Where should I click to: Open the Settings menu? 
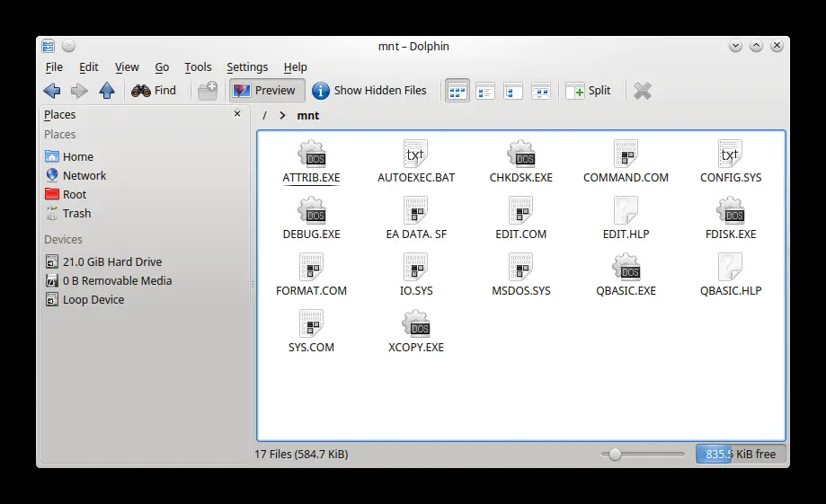coord(247,66)
